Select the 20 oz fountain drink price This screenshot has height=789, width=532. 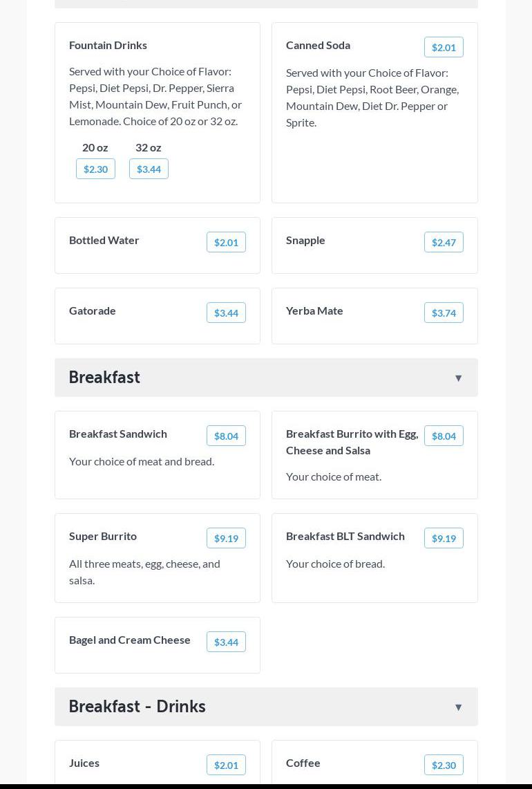(x=95, y=169)
